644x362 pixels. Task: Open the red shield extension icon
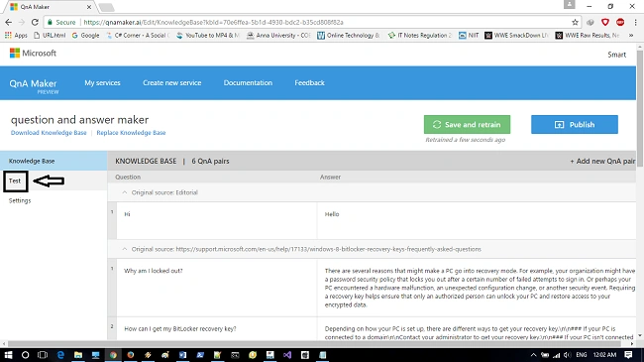click(605, 22)
